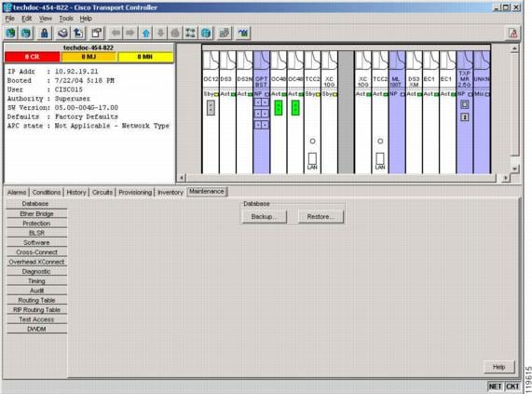Screen dimensions: 532x394
Task: Click the orange 0 MJ alarm box
Action: coord(89,57)
